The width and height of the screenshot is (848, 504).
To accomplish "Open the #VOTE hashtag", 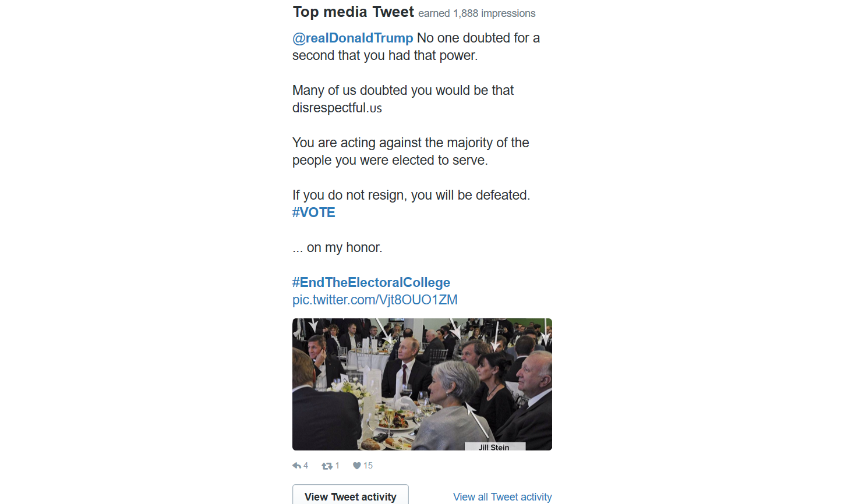I will click(314, 213).
